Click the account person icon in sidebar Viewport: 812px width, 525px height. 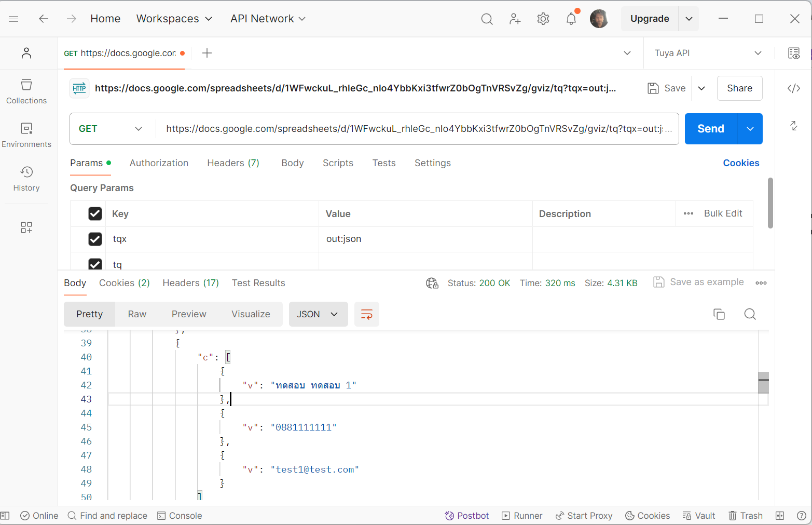tap(26, 53)
